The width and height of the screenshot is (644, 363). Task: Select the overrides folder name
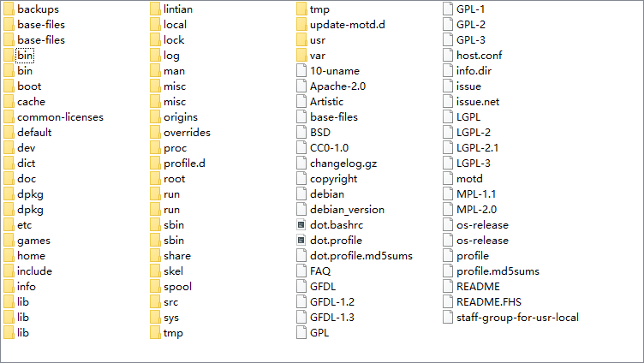click(x=187, y=133)
